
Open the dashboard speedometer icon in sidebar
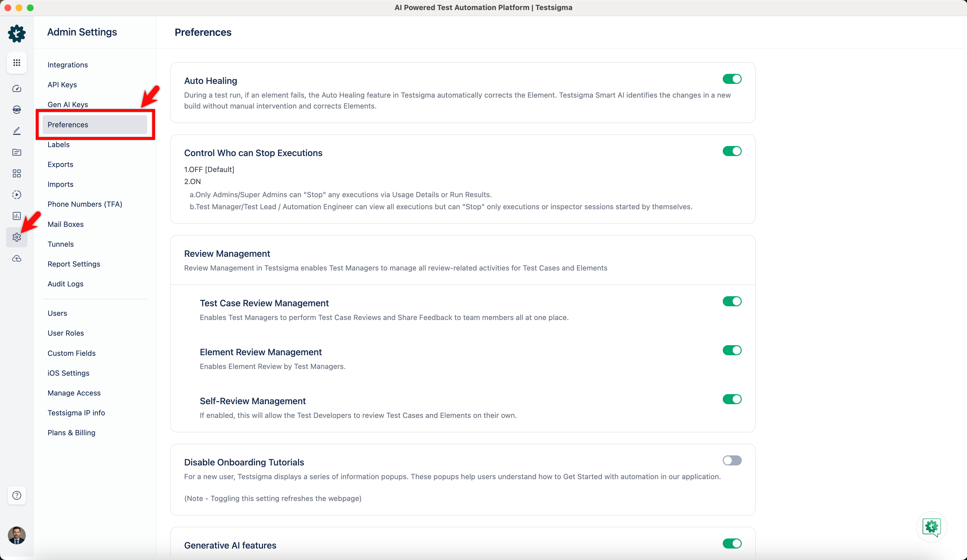pos(17,89)
